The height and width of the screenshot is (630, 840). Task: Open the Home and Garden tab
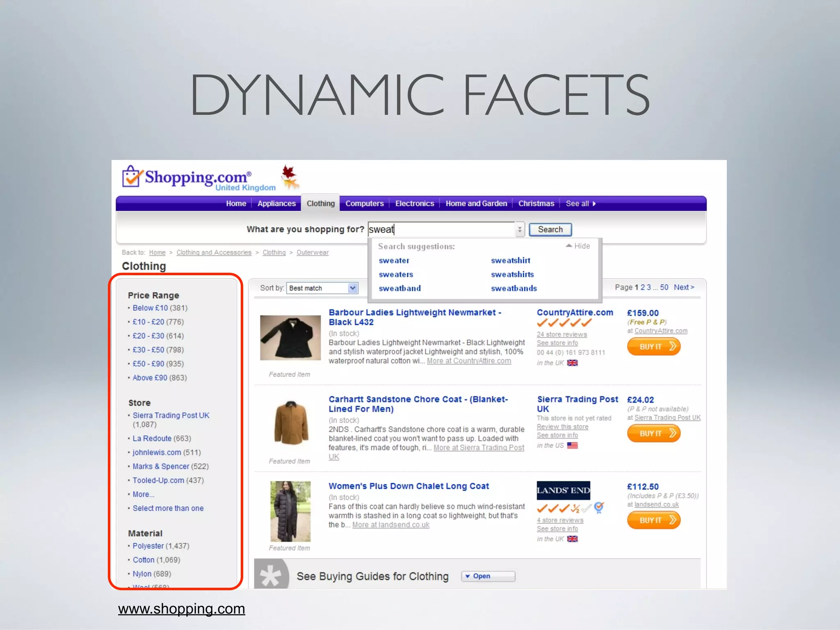pyautogui.click(x=476, y=203)
